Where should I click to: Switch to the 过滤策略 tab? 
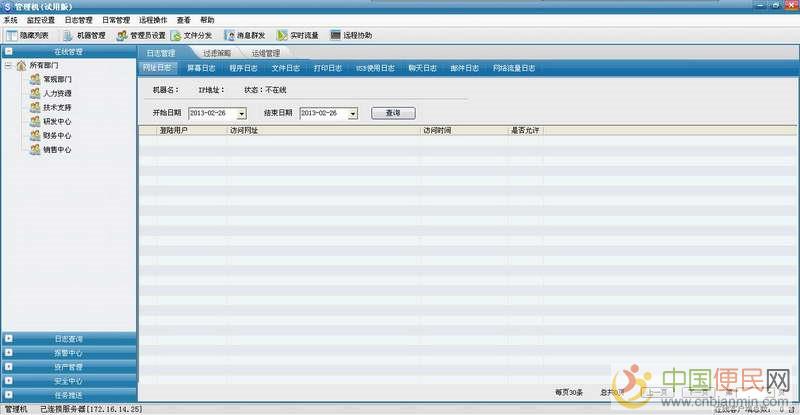(x=217, y=52)
